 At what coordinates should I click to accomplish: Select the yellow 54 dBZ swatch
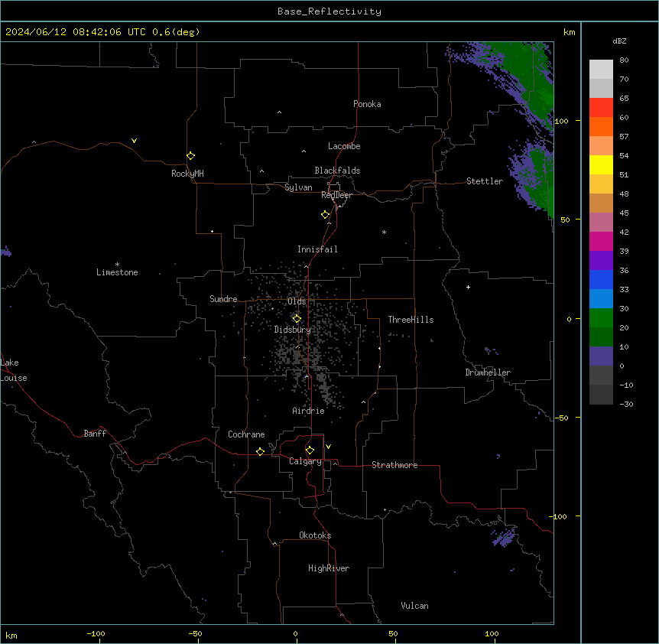point(601,164)
